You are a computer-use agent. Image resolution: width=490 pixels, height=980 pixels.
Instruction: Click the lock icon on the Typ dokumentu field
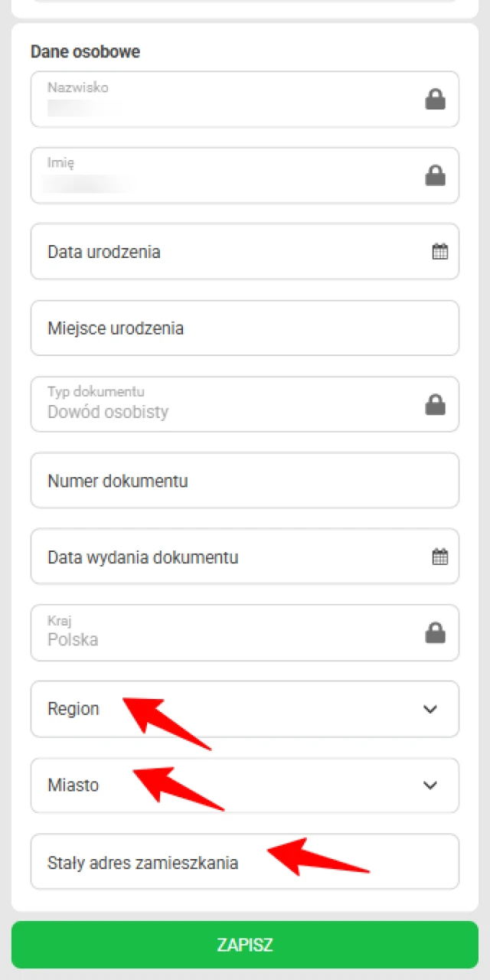(x=435, y=404)
